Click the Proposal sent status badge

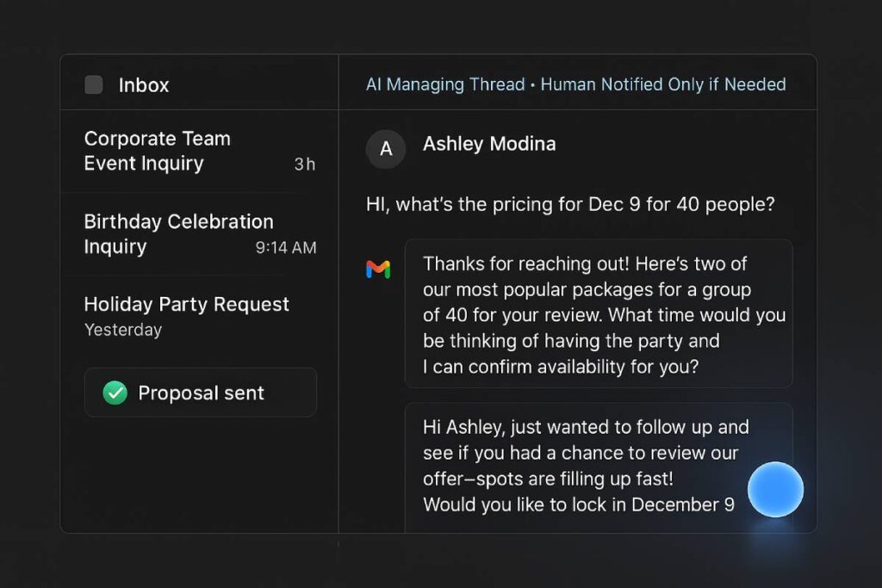pos(201,393)
